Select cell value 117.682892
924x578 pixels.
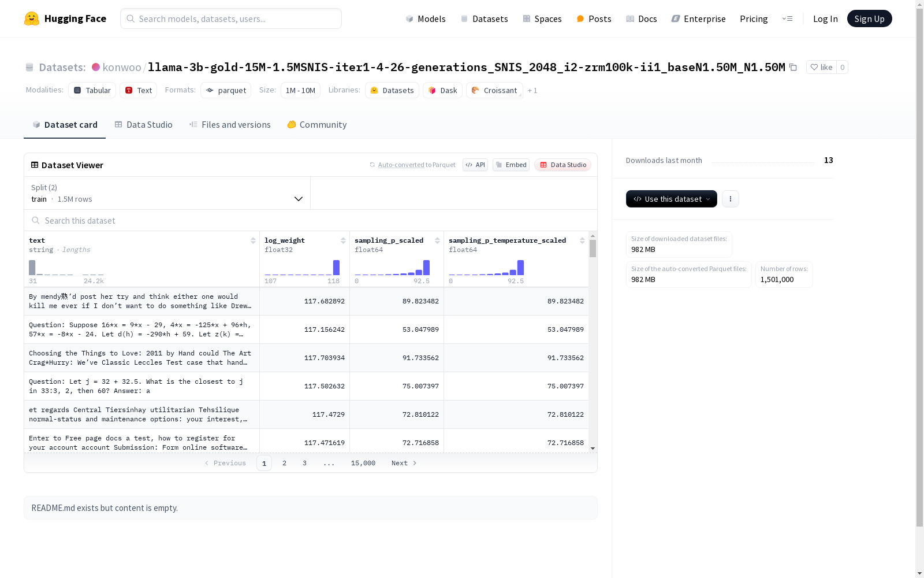pos(325,301)
